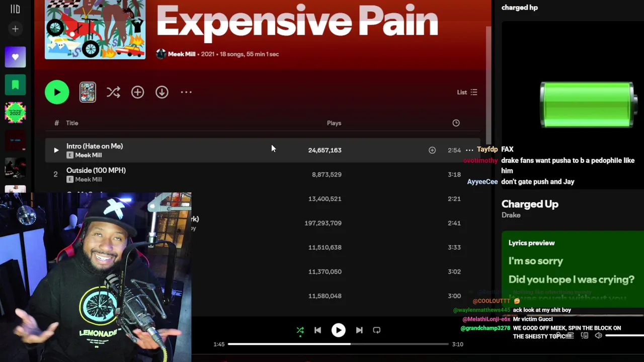Click the album preview thumbnail beside play
644x362 pixels.
(88, 92)
